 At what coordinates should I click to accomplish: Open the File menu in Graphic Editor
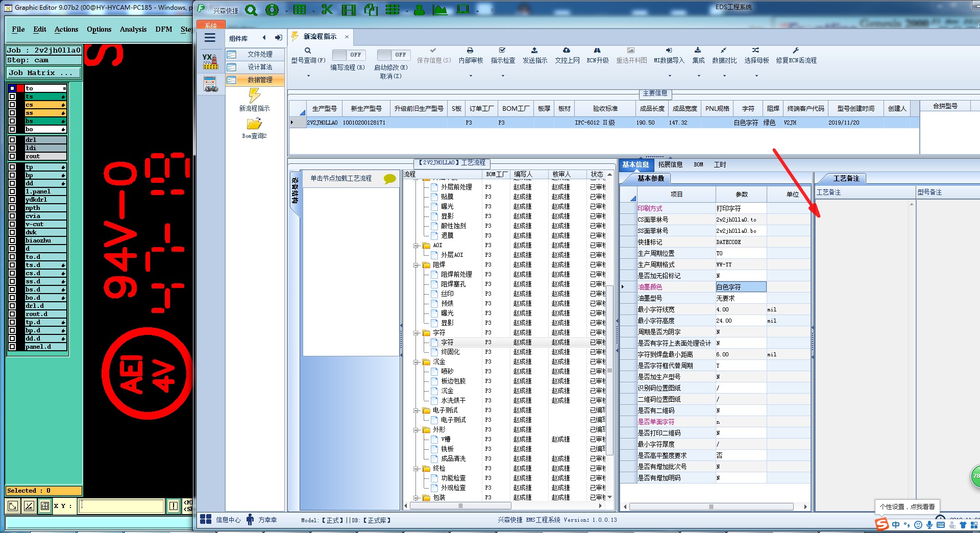coord(18,29)
